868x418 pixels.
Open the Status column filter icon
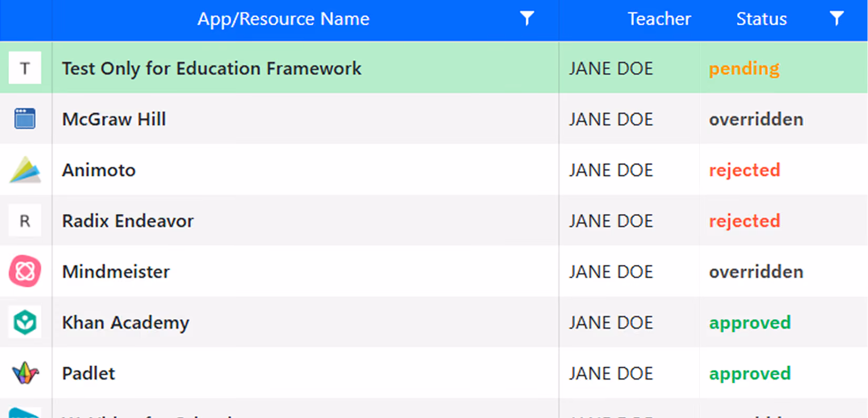[x=836, y=19]
